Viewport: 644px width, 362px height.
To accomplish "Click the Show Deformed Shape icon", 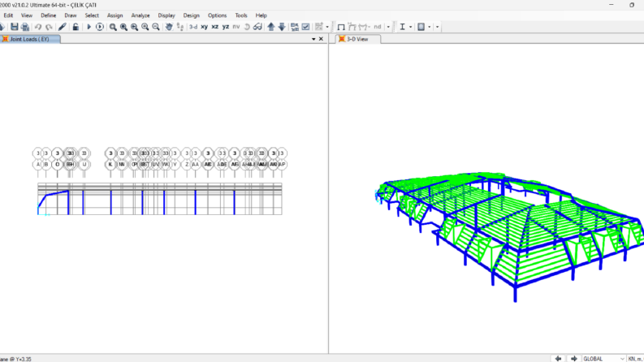I will point(352,27).
